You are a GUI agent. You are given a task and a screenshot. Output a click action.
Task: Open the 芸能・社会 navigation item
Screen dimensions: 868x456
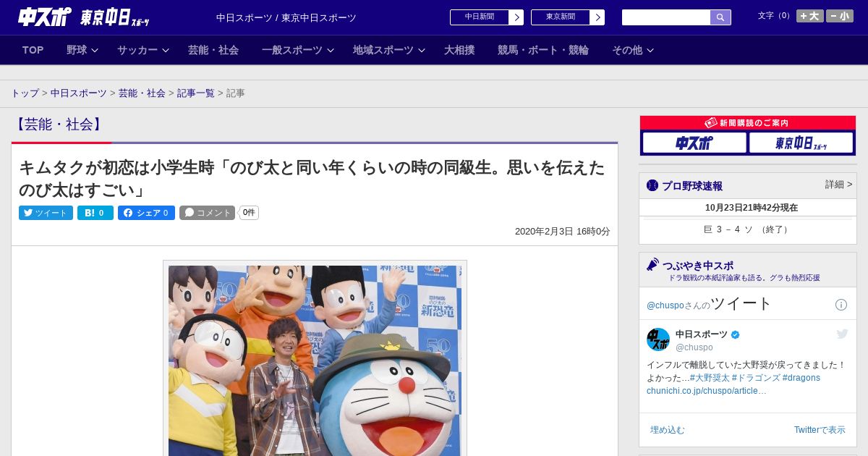213,50
